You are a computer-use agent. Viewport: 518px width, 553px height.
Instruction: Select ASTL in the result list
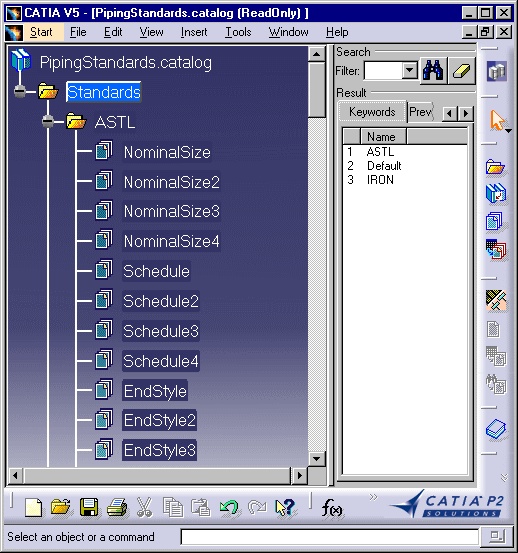click(x=380, y=152)
